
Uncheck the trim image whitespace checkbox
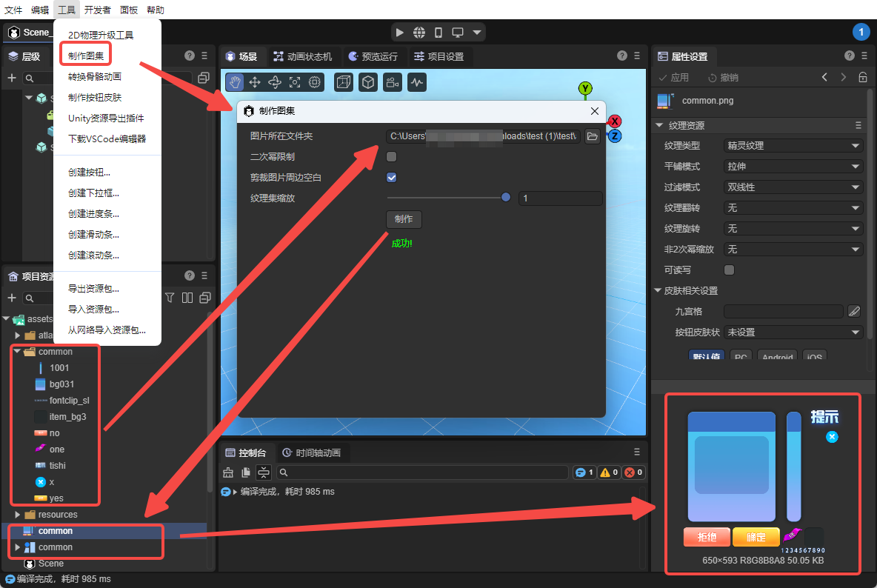[x=392, y=178]
